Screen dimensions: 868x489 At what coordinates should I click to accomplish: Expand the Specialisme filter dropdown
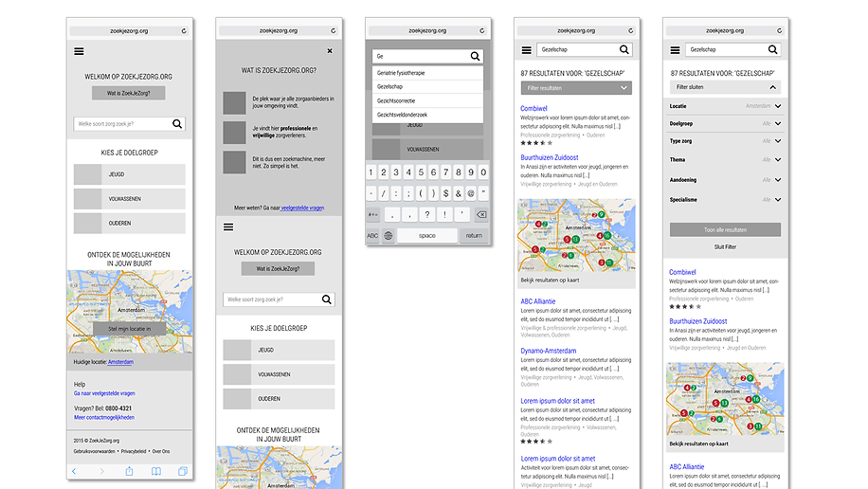725,200
